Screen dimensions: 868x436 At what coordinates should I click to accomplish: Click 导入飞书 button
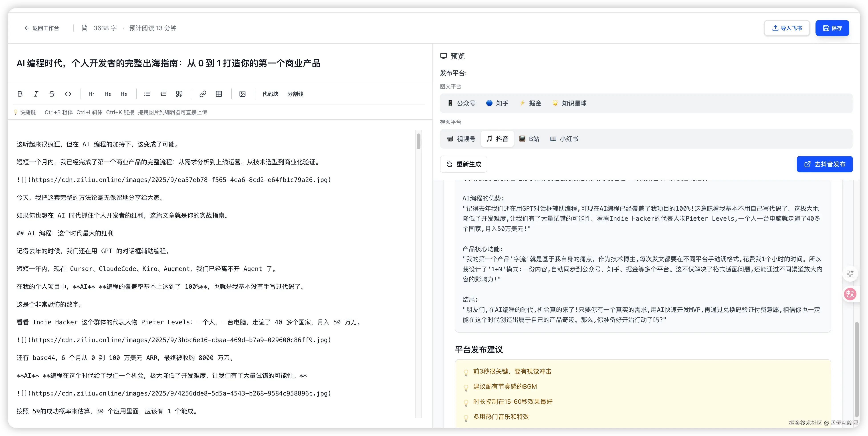(x=787, y=28)
